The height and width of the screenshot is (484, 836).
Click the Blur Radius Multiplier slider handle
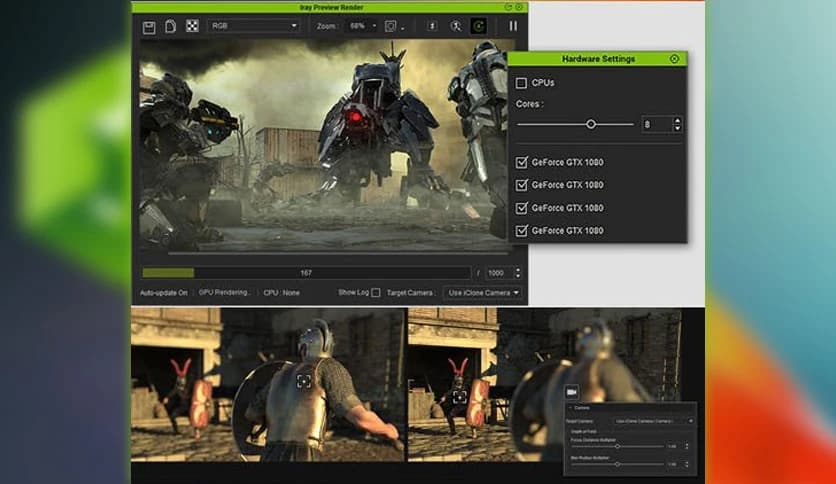click(x=617, y=464)
